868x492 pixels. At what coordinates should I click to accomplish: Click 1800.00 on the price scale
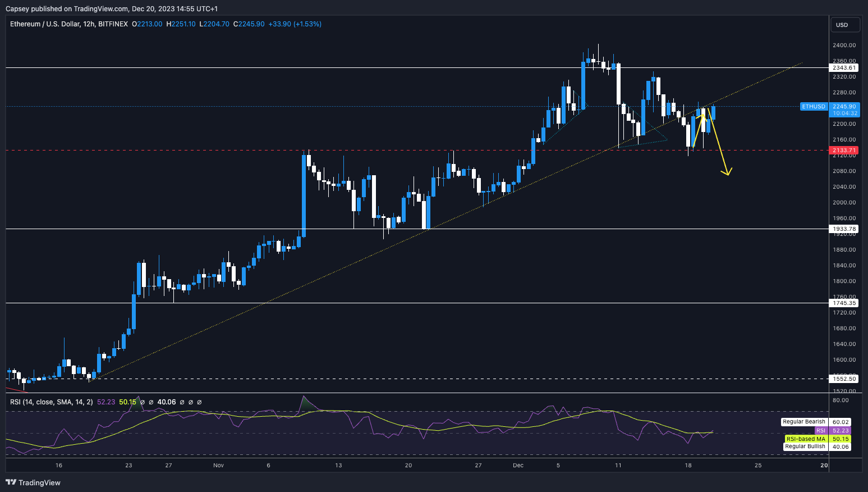click(844, 281)
